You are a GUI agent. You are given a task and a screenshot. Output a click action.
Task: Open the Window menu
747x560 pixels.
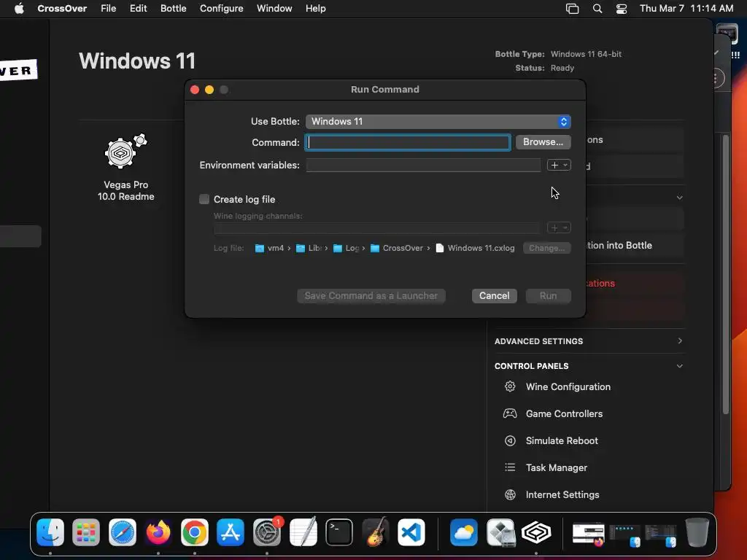[x=274, y=9]
